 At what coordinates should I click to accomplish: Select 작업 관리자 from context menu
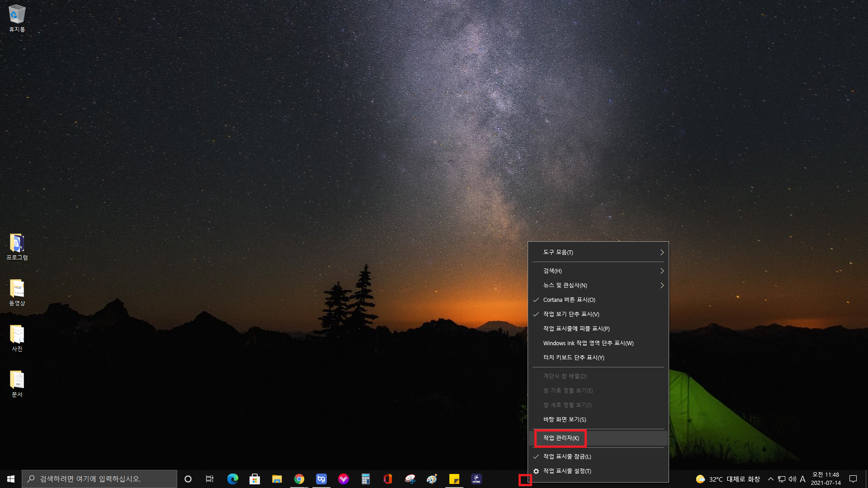[561, 438]
